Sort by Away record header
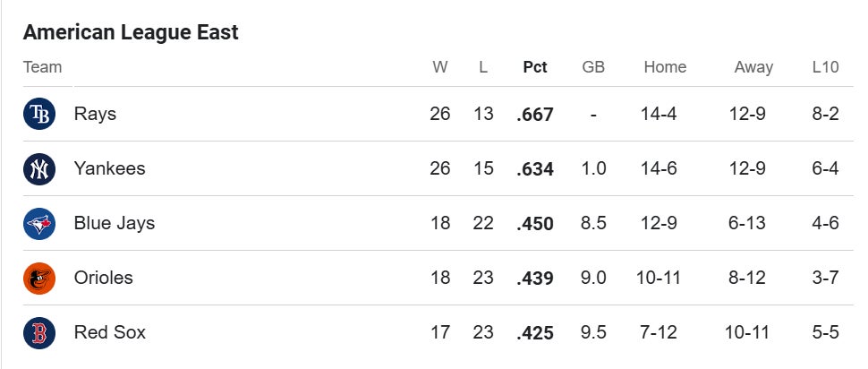The image size is (868, 369). click(x=753, y=67)
